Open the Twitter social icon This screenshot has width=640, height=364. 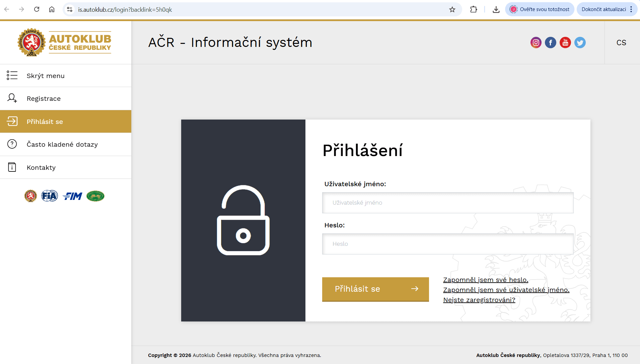point(580,43)
